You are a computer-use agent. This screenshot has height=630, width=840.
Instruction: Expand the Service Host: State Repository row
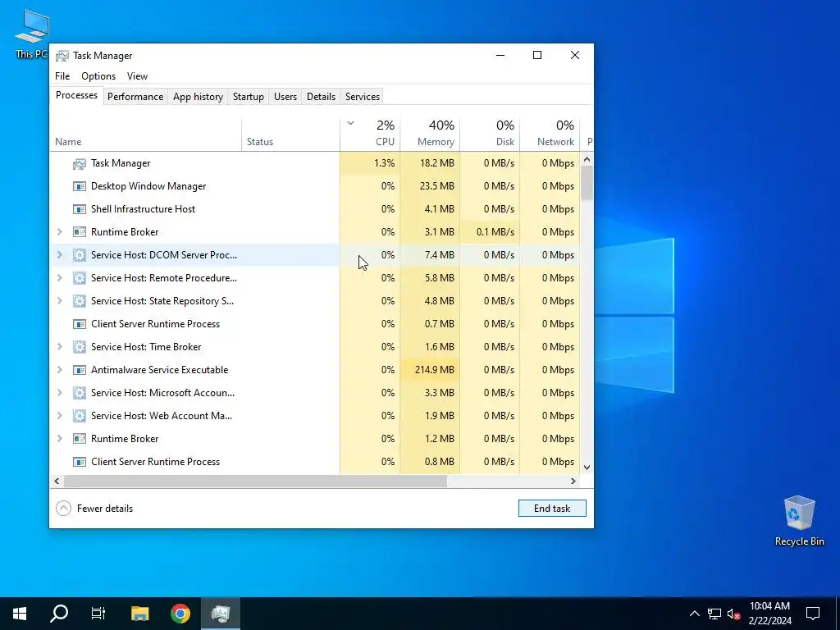[59, 301]
